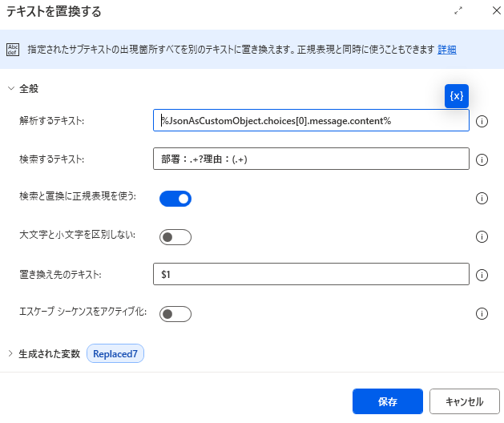The width and height of the screenshot is (504, 423).
Task: Disable the 検索と置換に正規表現を使う toggle
Action: 175,199
